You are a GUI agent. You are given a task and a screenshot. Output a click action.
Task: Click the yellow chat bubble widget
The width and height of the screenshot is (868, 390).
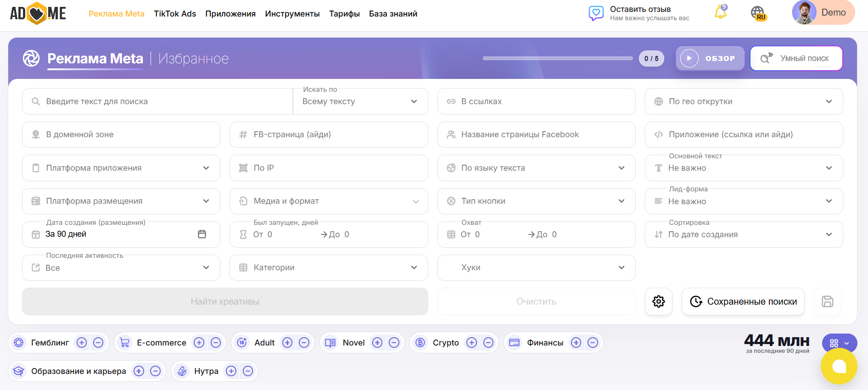click(x=839, y=366)
